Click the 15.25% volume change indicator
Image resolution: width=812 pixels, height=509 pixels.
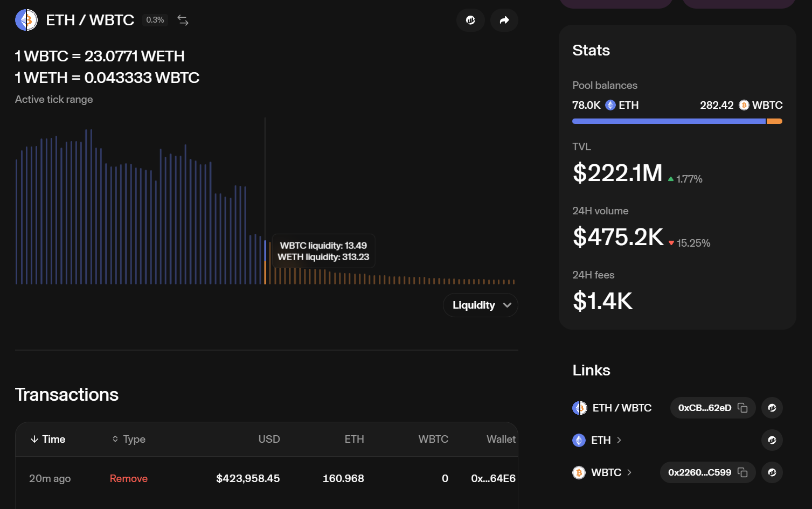click(690, 243)
